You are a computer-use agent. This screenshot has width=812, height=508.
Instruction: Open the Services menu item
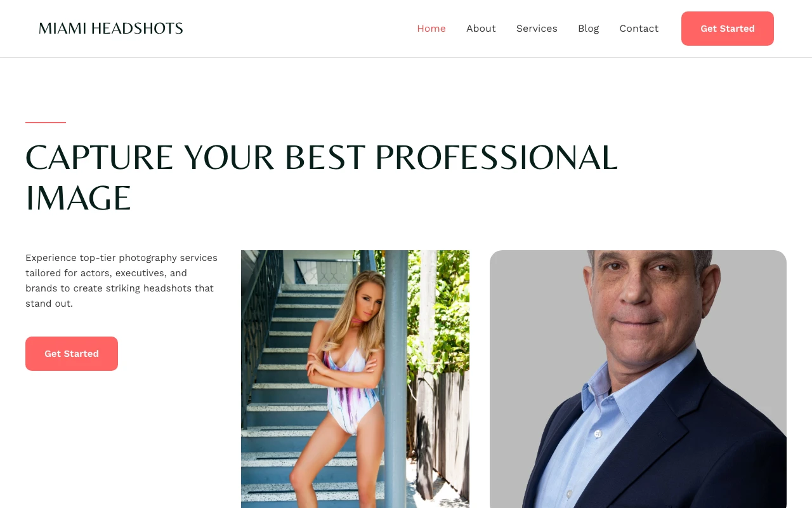537,29
